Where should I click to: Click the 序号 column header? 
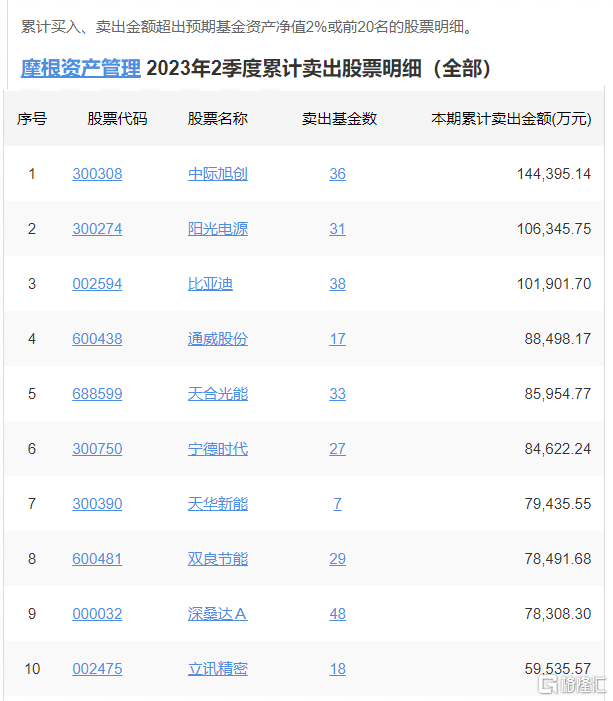(32, 119)
